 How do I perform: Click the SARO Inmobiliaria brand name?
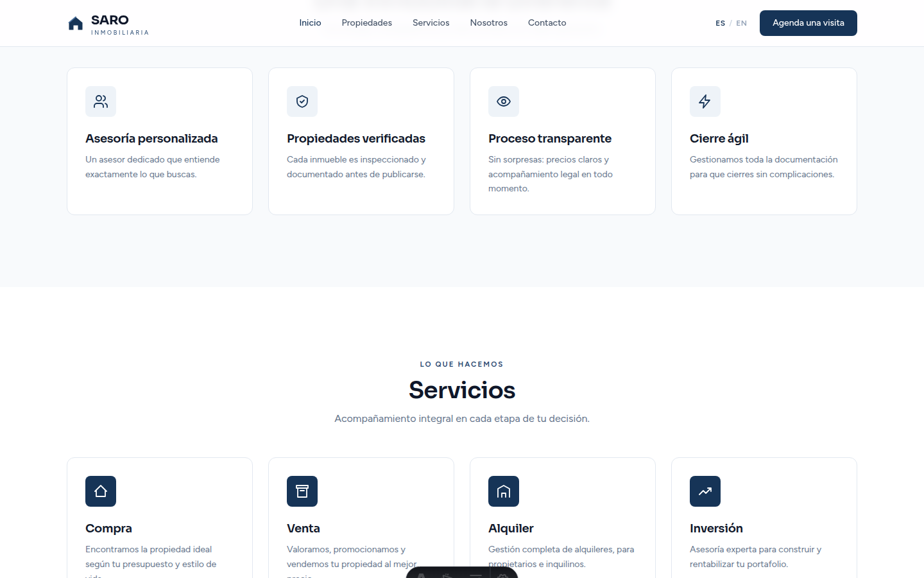coord(120,24)
